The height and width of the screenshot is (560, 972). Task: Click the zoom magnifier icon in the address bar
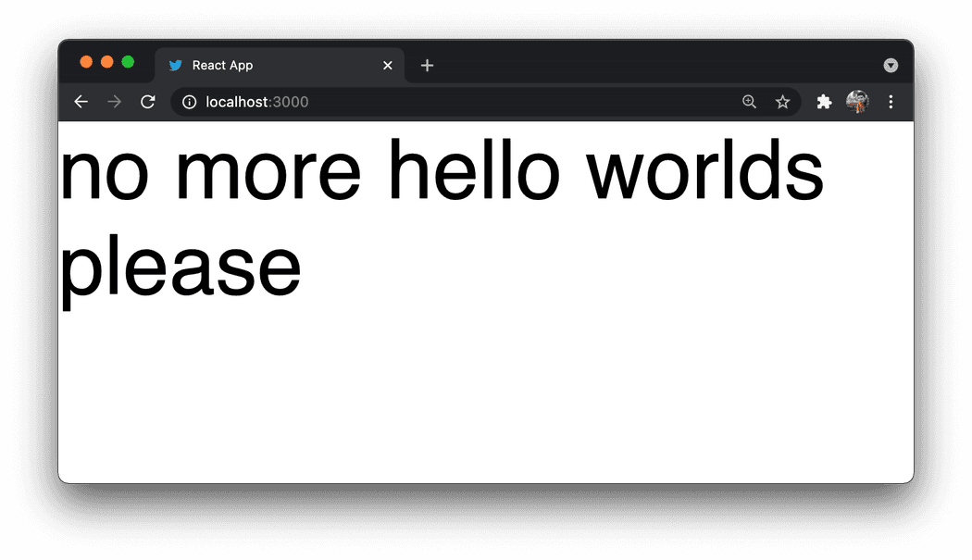point(750,102)
